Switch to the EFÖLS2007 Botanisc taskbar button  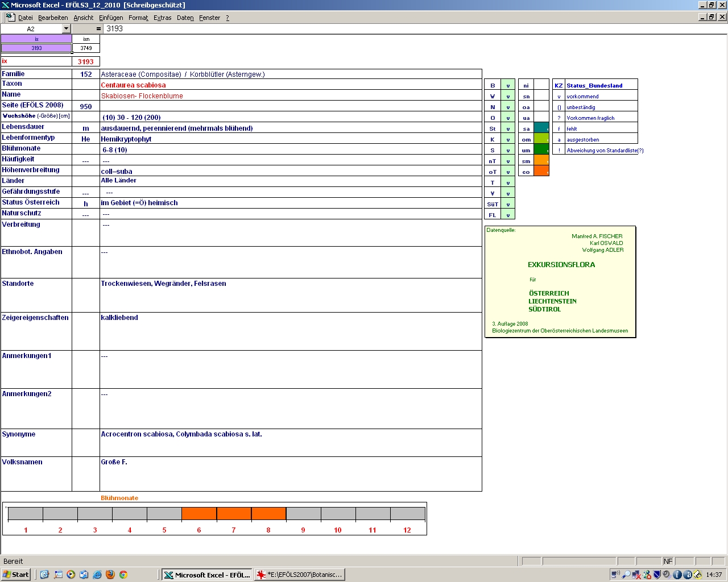click(300, 575)
